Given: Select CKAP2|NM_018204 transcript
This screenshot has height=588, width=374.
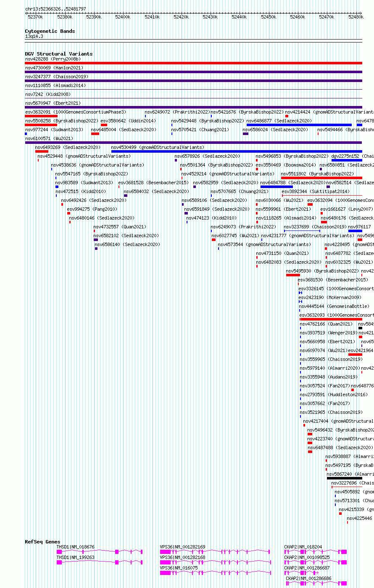Looking at the screenshot, I should point(315,551).
